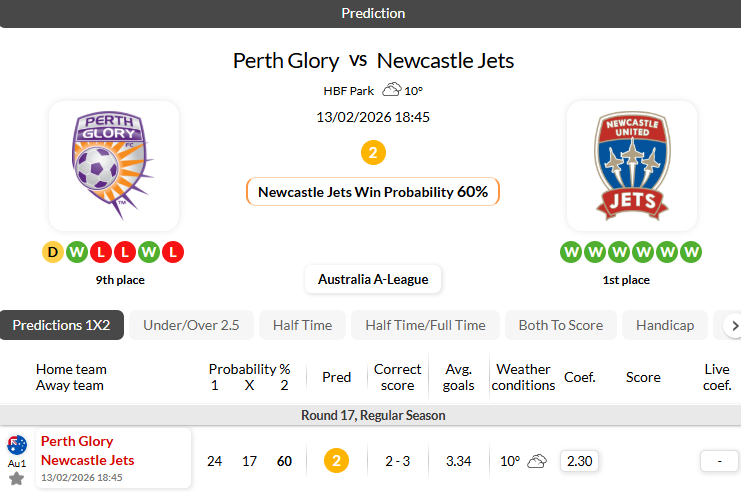The image size is (741, 492).
Task: Click the yellow prediction 2 badge under date
Action: coord(372,153)
